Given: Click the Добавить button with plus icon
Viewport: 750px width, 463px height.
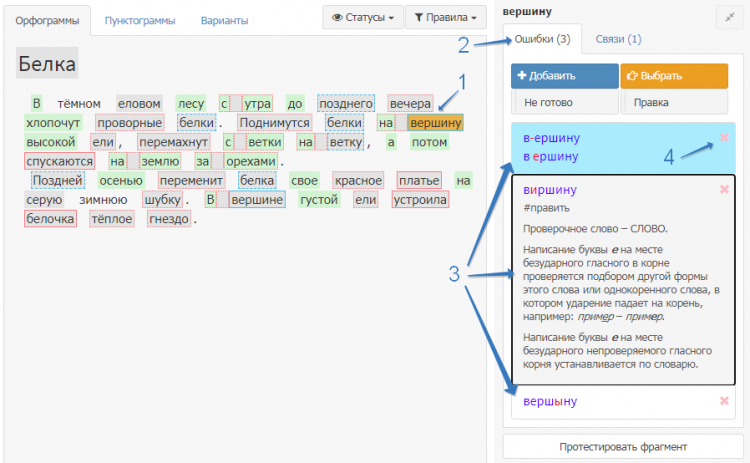Looking at the screenshot, I should click(x=564, y=76).
